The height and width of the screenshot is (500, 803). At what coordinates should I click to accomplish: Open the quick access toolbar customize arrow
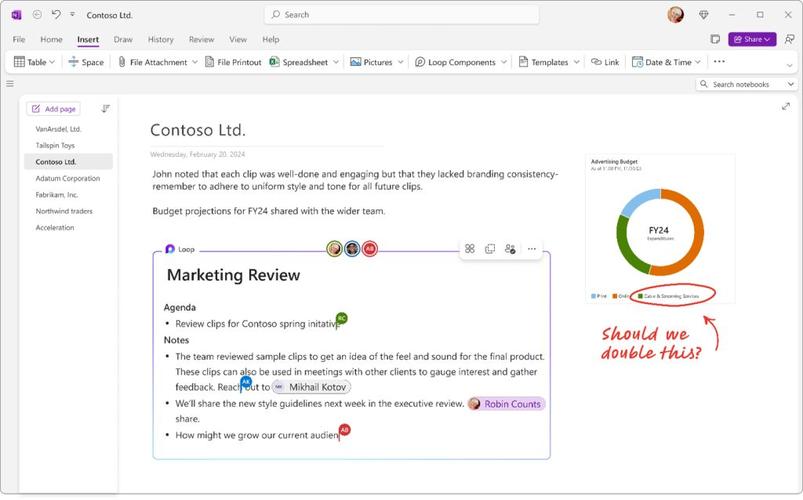72,14
